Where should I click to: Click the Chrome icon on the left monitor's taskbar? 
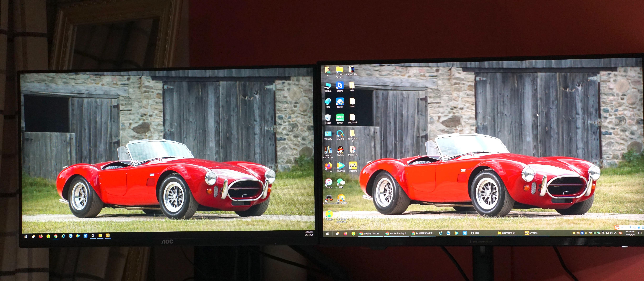56,236
